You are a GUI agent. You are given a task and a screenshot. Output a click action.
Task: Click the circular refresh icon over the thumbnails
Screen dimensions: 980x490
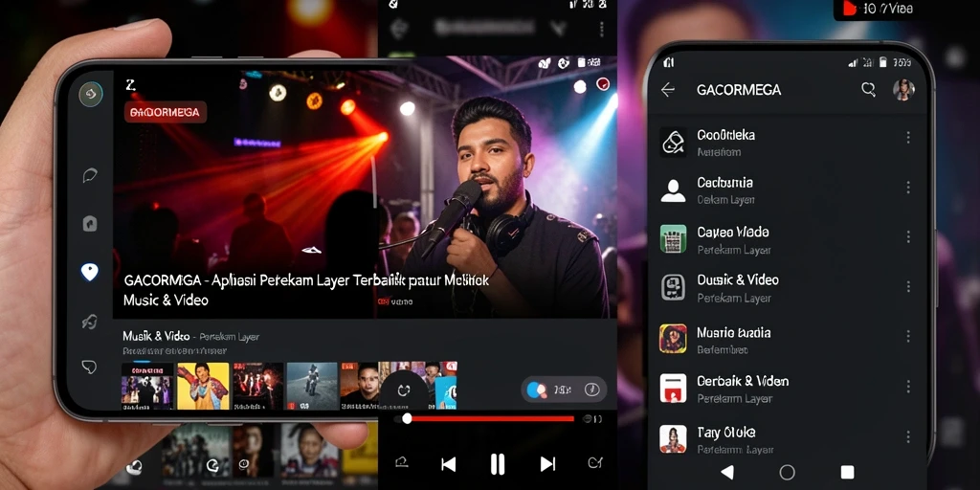[x=403, y=391]
